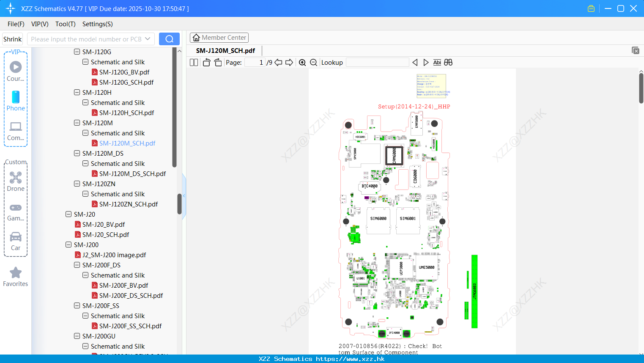Click the binoculars search icon
The height and width of the screenshot is (363, 644).
(x=448, y=62)
